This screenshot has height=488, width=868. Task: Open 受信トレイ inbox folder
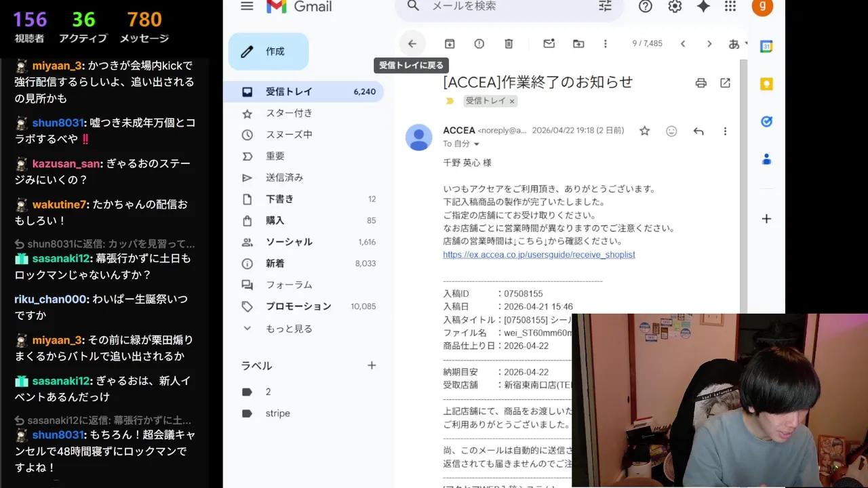click(x=304, y=91)
